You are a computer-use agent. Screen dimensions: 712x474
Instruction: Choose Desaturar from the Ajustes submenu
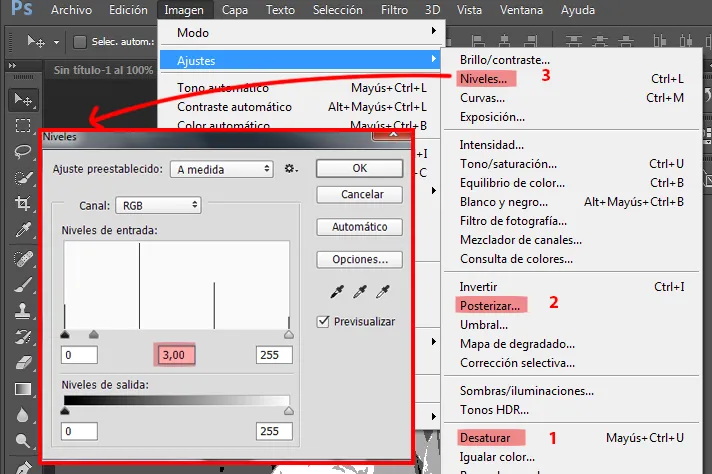[x=572, y=438]
